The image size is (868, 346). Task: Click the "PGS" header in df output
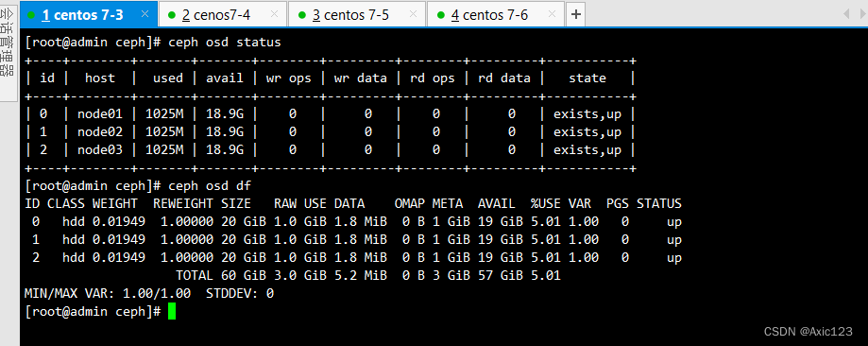click(618, 203)
